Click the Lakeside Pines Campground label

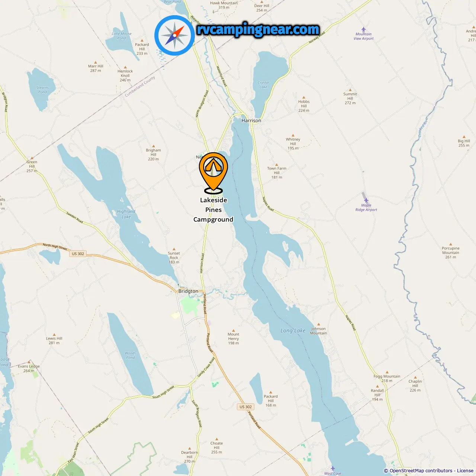point(213,210)
